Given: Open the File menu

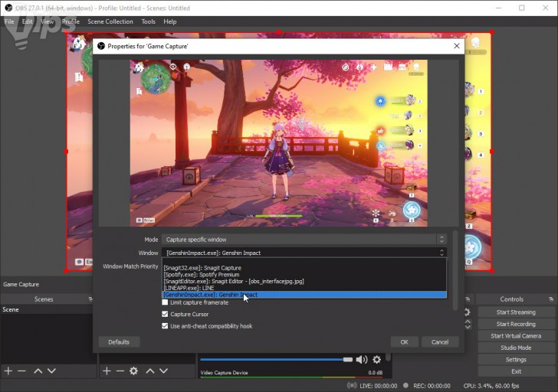Looking at the screenshot, I should (9, 21).
